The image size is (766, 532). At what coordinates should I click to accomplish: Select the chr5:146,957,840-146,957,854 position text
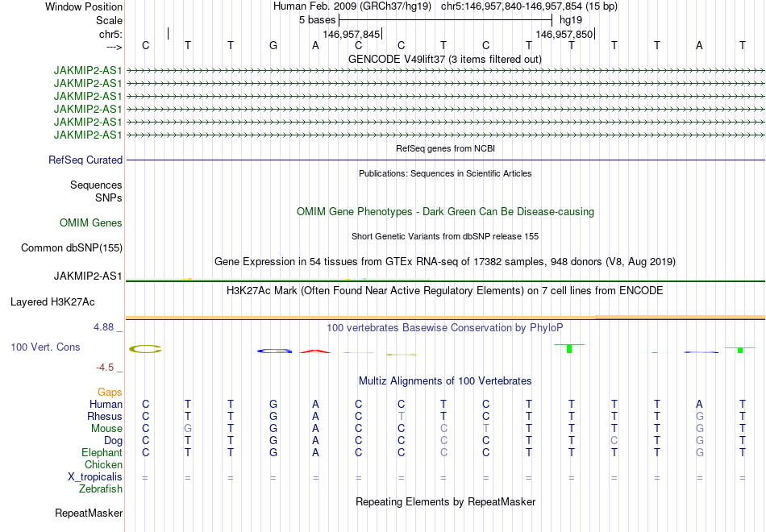click(x=529, y=6)
